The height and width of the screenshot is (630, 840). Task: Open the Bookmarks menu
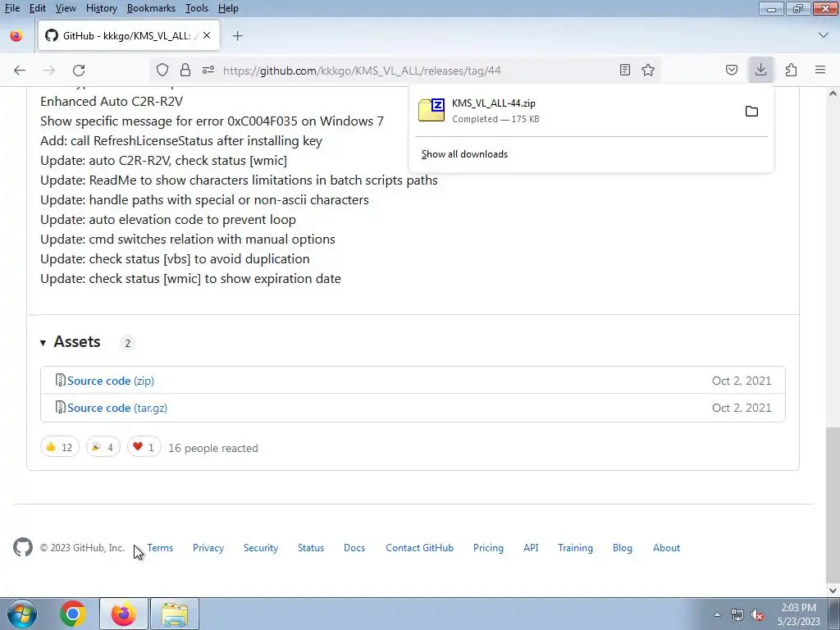pyautogui.click(x=151, y=8)
